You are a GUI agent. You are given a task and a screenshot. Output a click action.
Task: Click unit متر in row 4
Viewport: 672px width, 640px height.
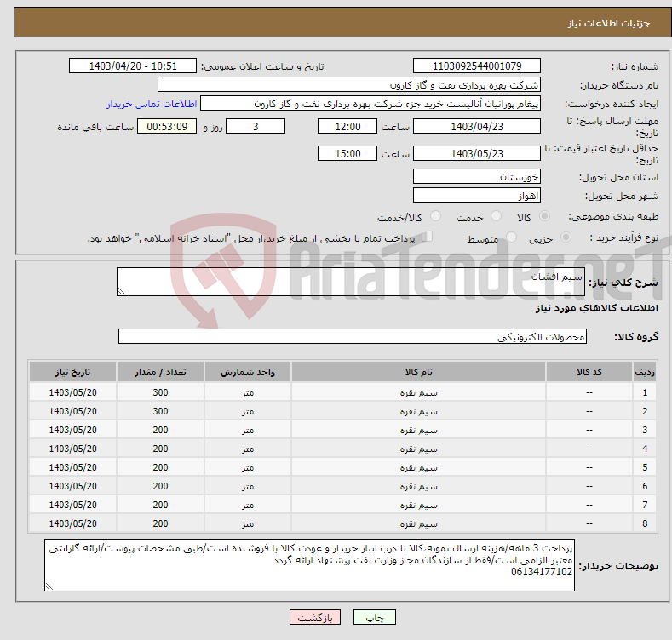pos(248,449)
